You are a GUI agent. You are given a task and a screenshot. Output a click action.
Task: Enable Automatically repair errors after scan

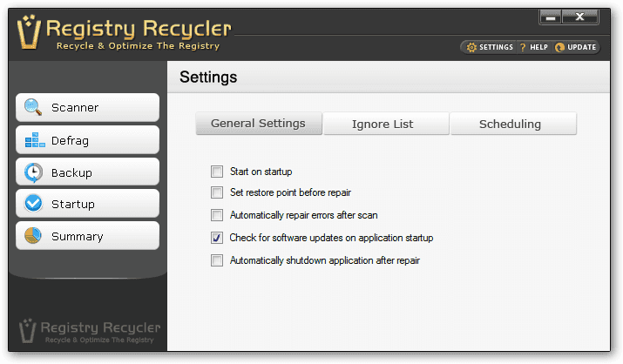pyautogui.click(x=217, y=215)
